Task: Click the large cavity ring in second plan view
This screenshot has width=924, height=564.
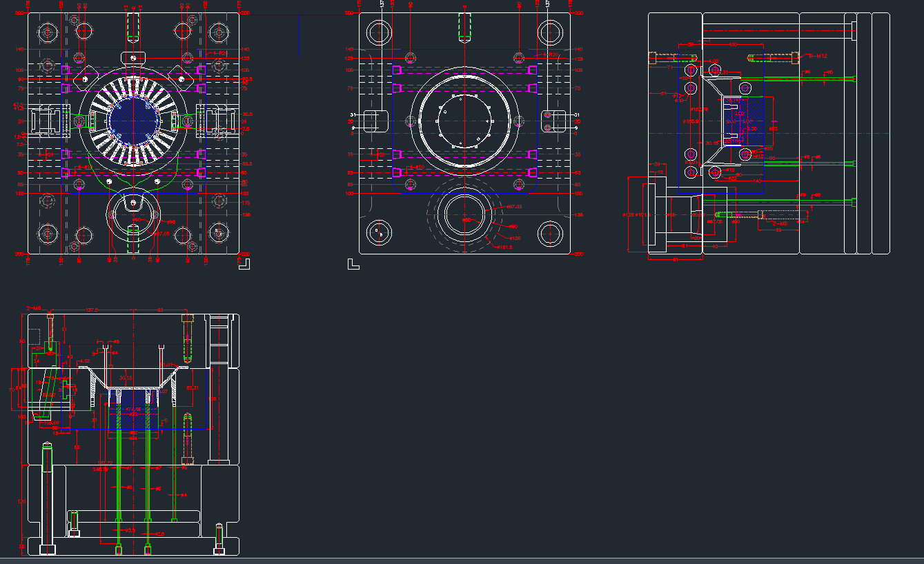Action: coord(465,121)
